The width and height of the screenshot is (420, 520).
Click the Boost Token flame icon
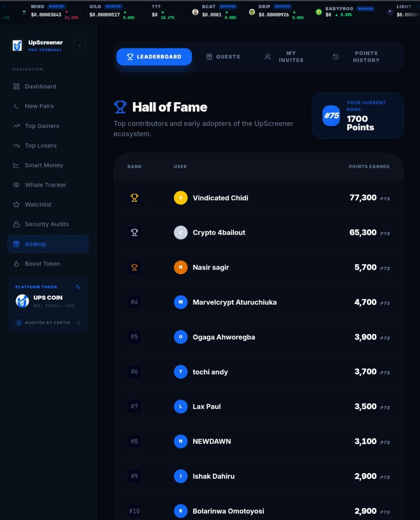(16, 263)
